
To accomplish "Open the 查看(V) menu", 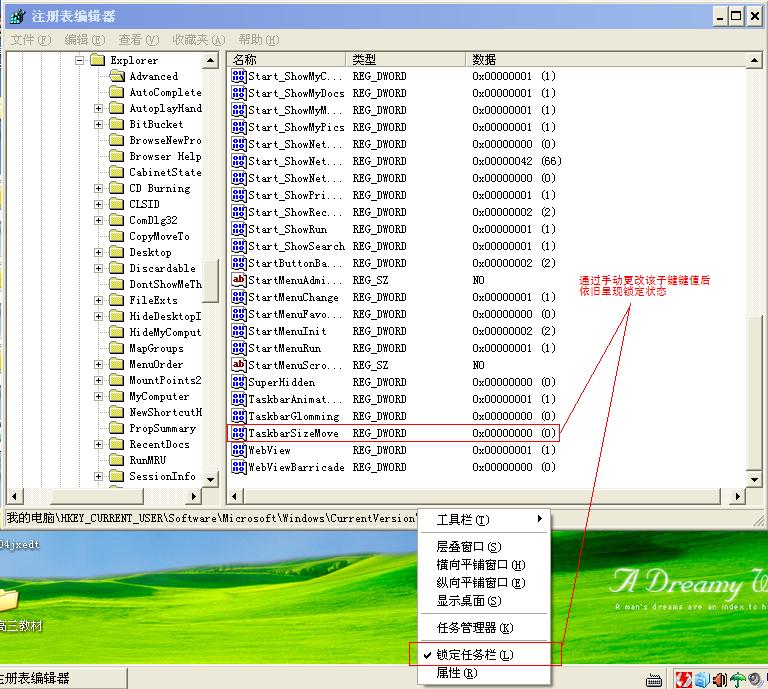I will point(139,39).
